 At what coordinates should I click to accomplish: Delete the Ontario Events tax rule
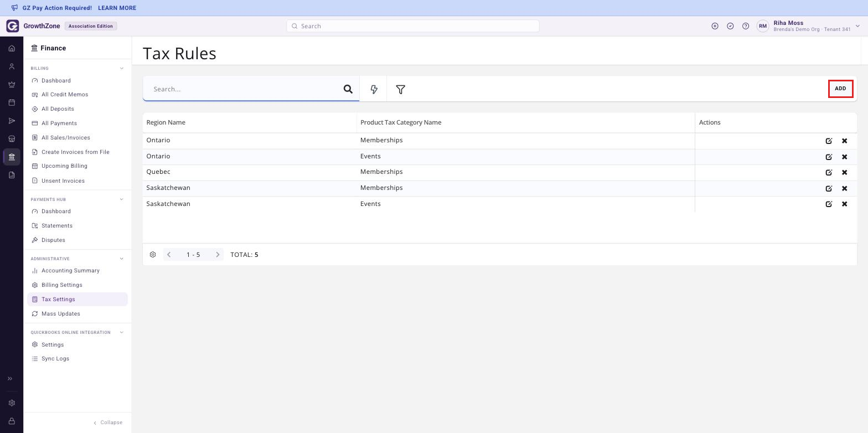click(x=844, y=157)
